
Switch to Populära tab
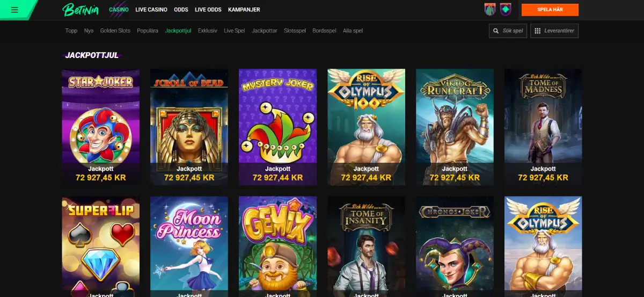(148, 31)
